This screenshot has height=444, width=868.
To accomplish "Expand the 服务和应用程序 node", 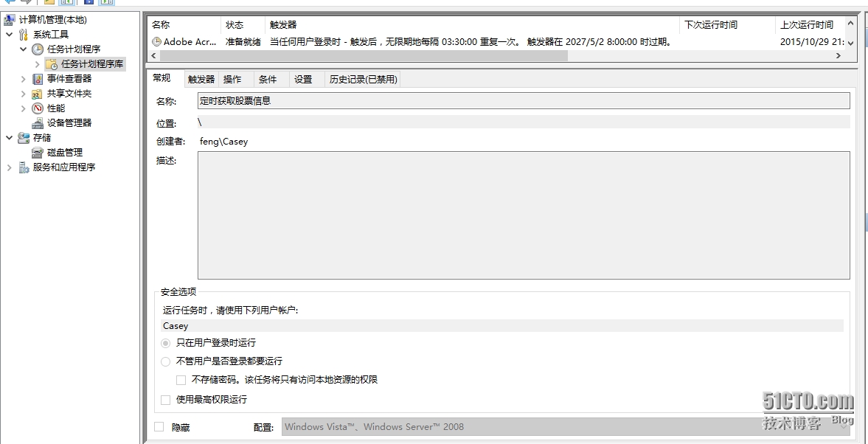I will tap(9, 167).
